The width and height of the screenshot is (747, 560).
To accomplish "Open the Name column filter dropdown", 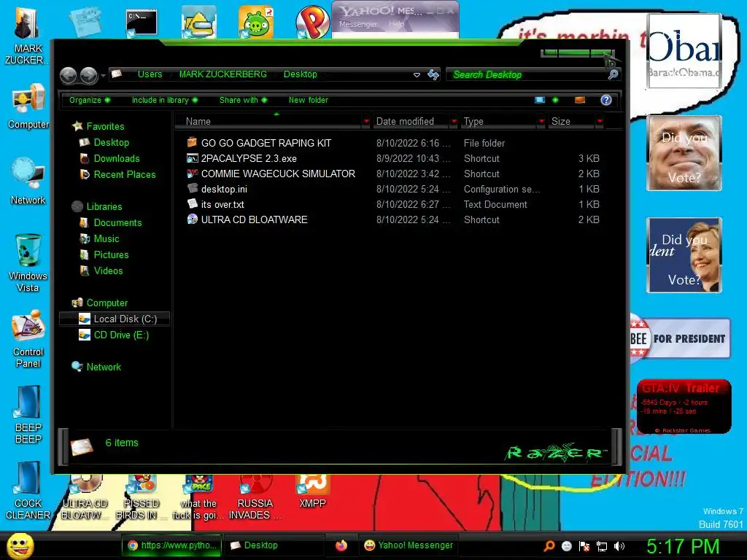I will (x=366, y=122).
